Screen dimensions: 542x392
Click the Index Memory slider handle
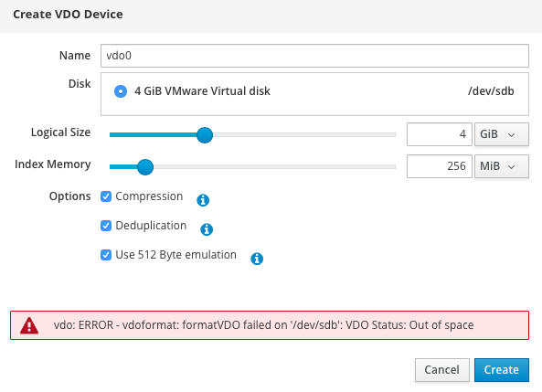(145, 167)
